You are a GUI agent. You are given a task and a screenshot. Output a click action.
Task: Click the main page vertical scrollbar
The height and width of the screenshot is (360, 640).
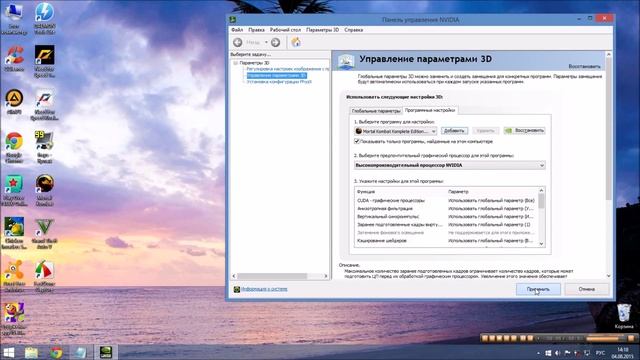pyautogui.click(x=609, y=129)
